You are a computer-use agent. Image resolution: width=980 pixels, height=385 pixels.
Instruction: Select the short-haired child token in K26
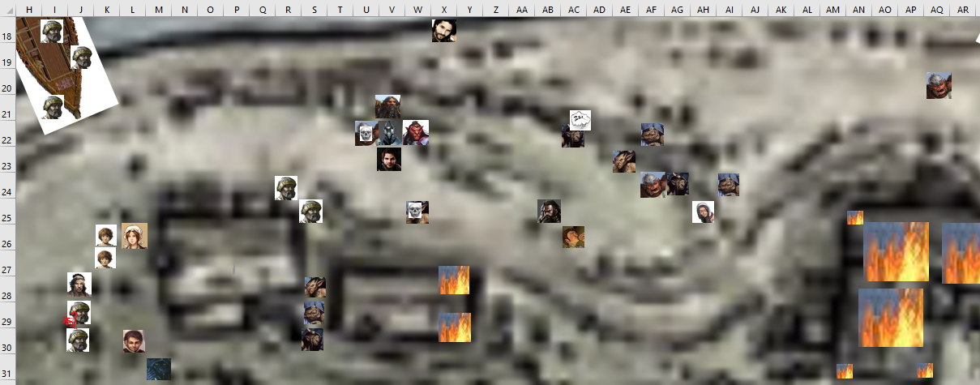click(106, 236)
